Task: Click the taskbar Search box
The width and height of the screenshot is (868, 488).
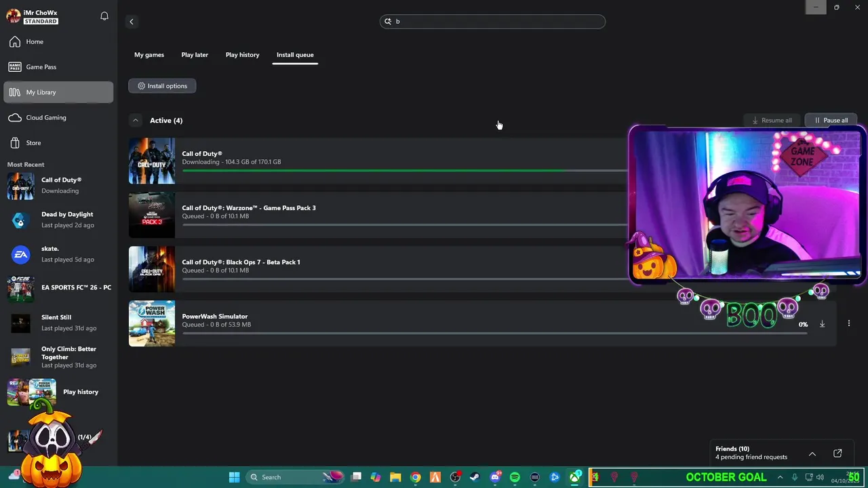Action: click(296, 477)
